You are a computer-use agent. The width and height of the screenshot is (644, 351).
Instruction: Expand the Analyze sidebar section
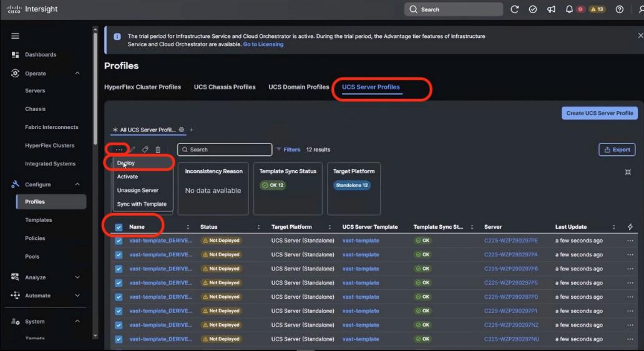[x=77, y=277]
